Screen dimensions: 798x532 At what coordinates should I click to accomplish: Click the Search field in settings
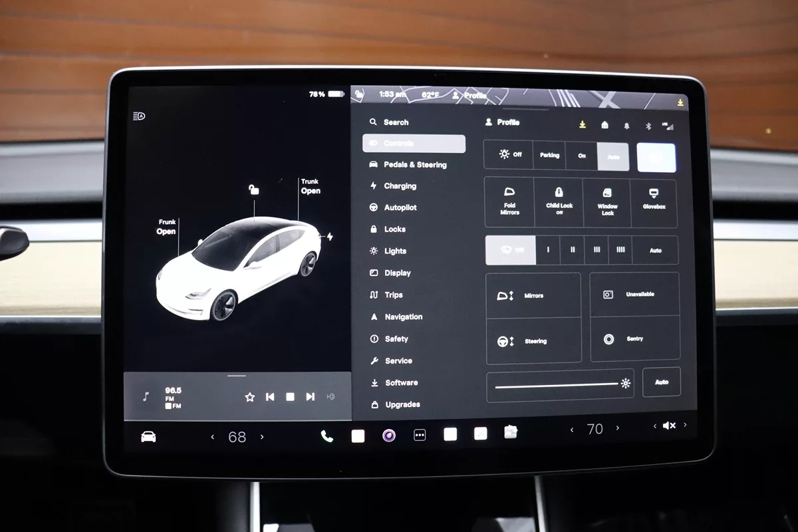click(x=396, y=122)
